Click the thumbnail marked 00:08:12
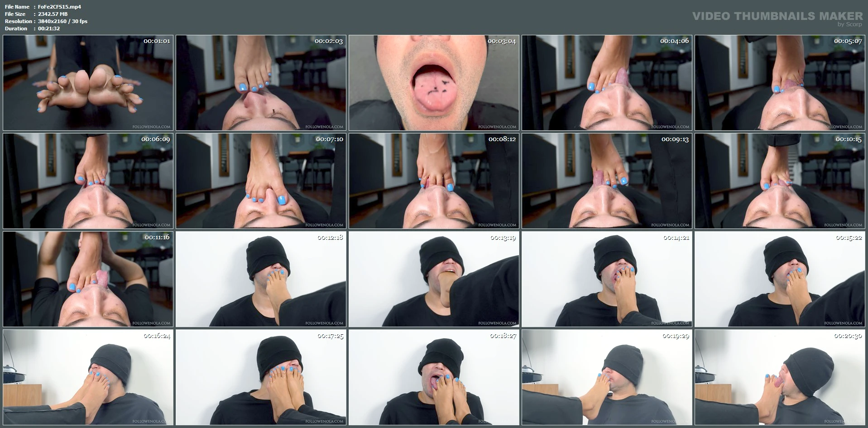The image size is (868, 428). tap(434, 181)
